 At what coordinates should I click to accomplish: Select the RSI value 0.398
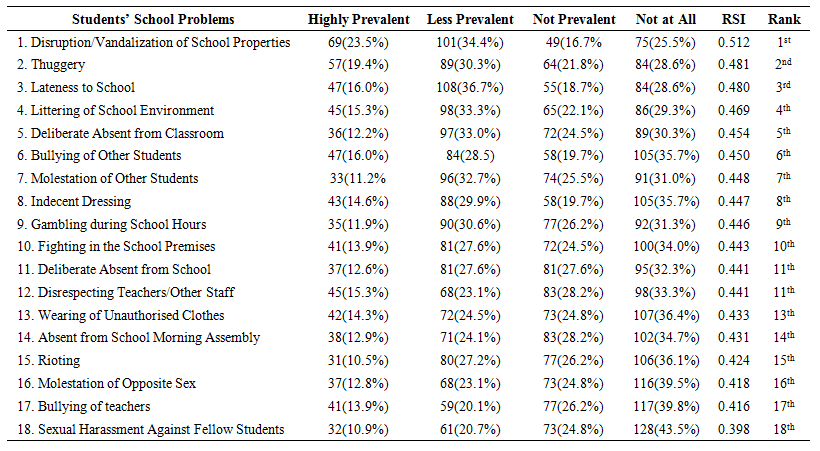[733, 429]
